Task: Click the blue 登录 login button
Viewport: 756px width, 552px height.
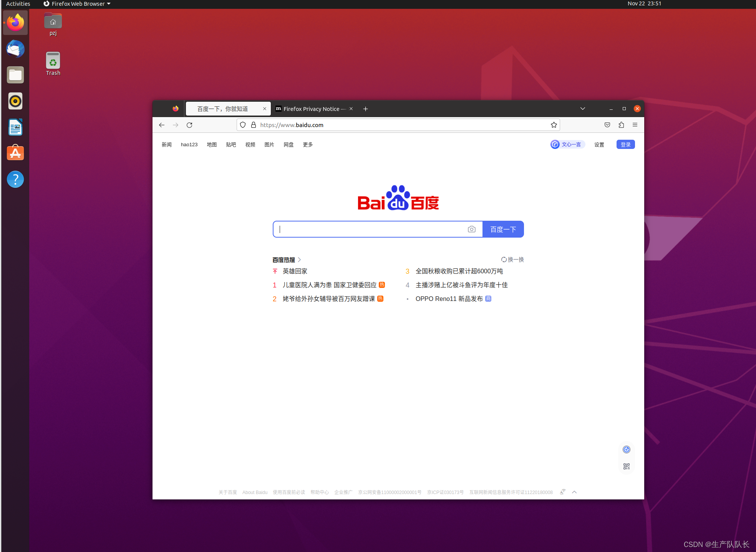Action: click(x=626, y=144)
